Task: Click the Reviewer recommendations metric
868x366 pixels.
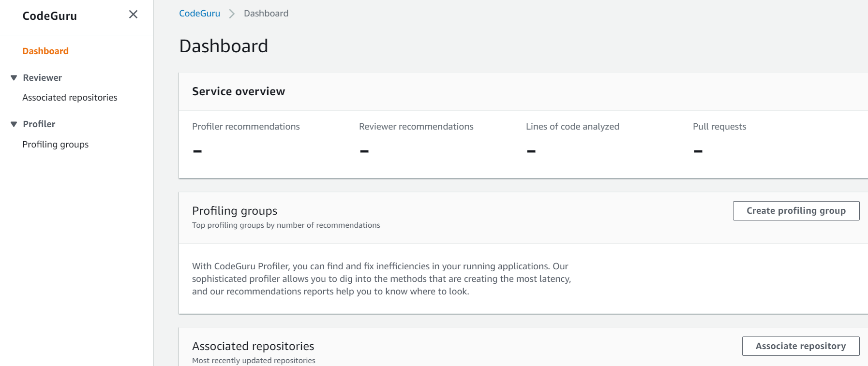Action: tap(416, 127)
